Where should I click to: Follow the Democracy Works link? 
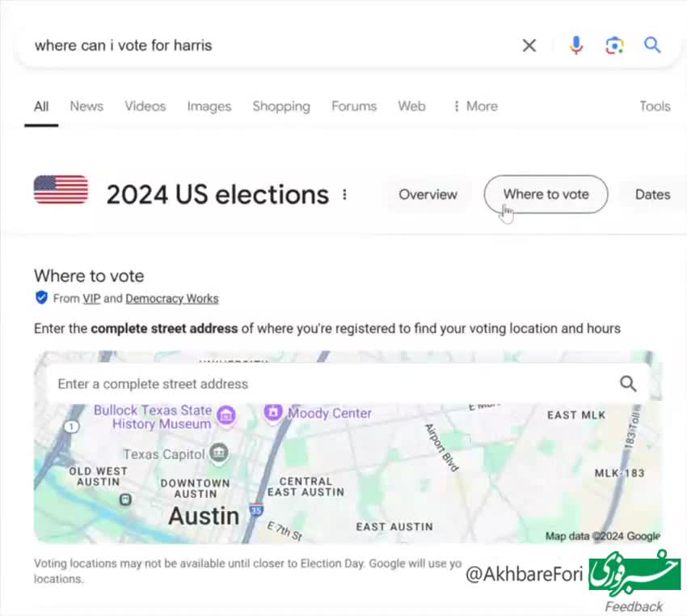(172, 298)
